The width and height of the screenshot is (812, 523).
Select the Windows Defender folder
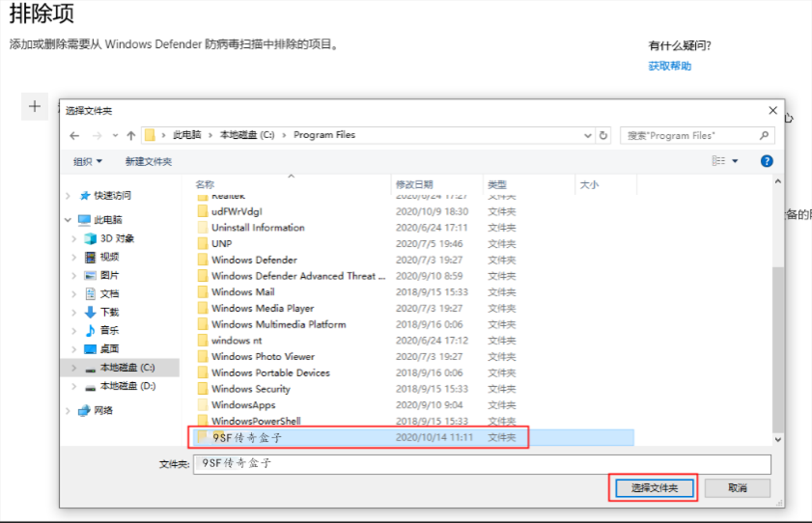tap(254, 260)
